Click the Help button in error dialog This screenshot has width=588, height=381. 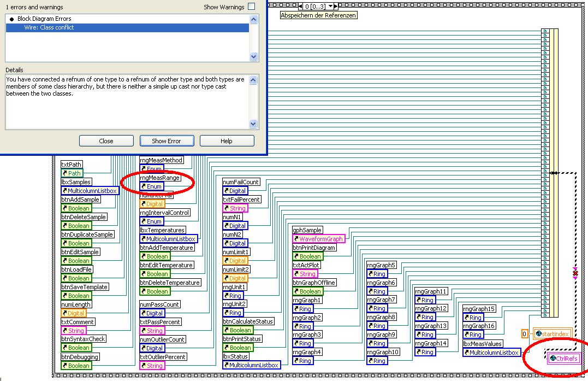pyautogui.click(x=227, y=141)
